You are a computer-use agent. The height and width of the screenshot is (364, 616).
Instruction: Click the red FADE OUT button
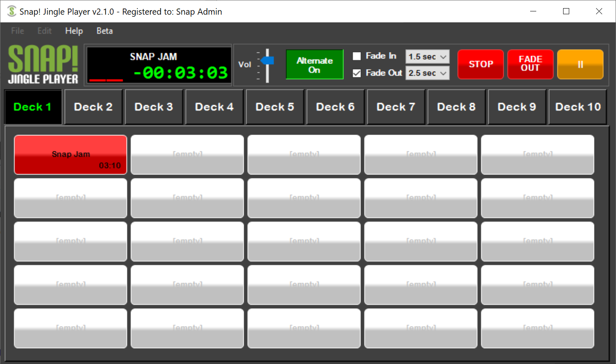[x=530, y=64]
